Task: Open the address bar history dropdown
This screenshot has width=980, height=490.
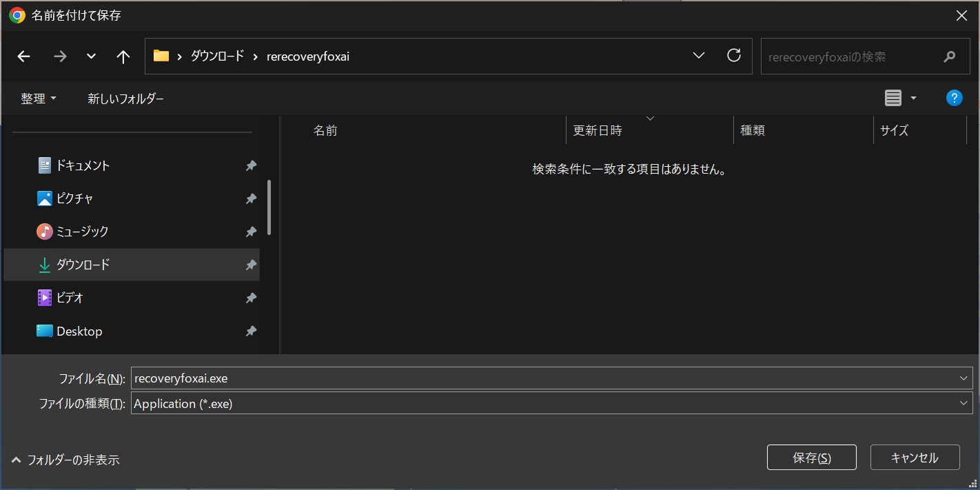Action: point(698,56)
